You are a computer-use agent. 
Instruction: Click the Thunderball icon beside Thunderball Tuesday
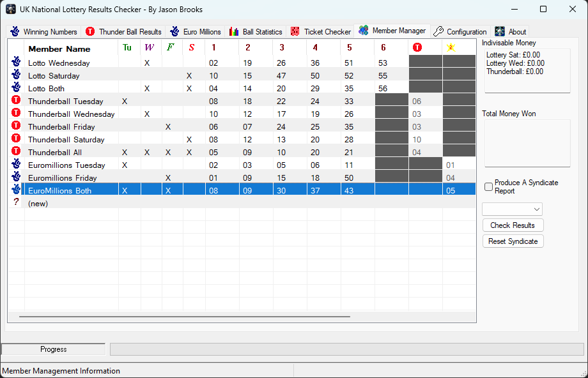click(16, 100)
